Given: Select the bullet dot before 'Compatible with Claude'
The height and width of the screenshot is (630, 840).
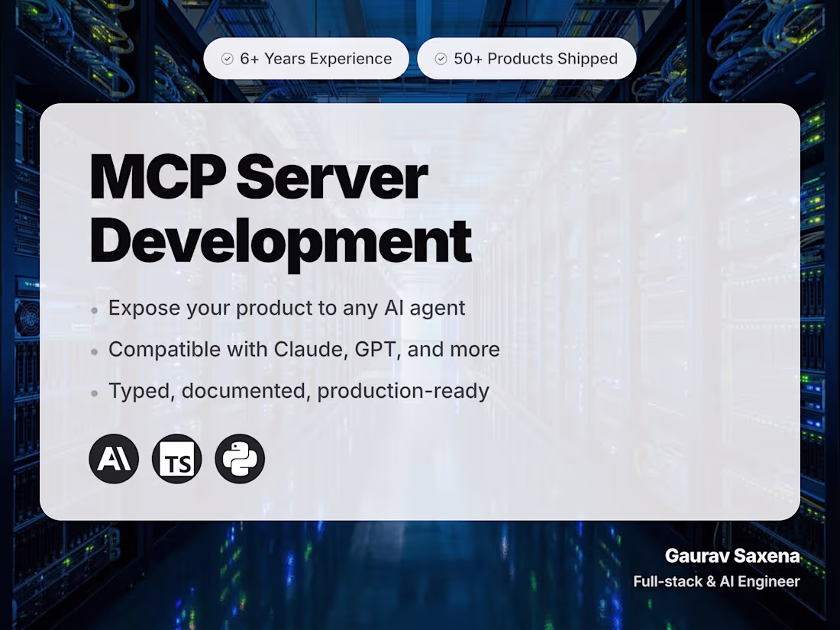Looking at the screenshot, I should pos(95,351).
